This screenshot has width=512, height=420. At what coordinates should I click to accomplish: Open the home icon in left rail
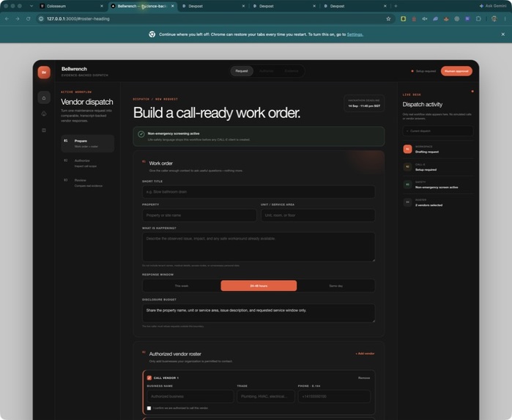(44, 97)
